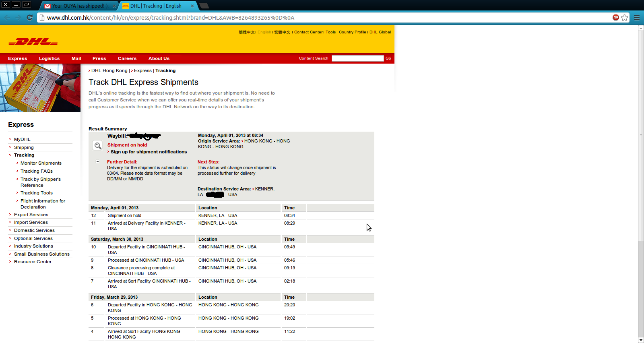Select the DHL Tracking English tab
The image size is (644, 343).
tap(157, 6)
